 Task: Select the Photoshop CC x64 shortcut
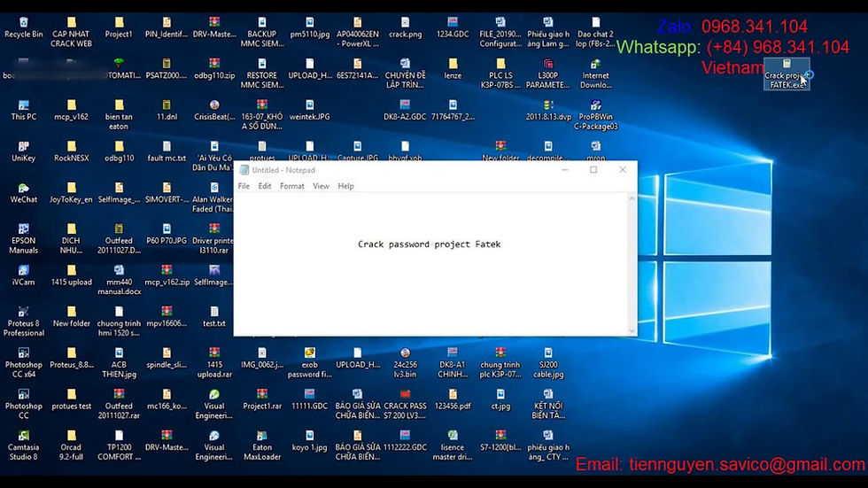pos(23,363)
